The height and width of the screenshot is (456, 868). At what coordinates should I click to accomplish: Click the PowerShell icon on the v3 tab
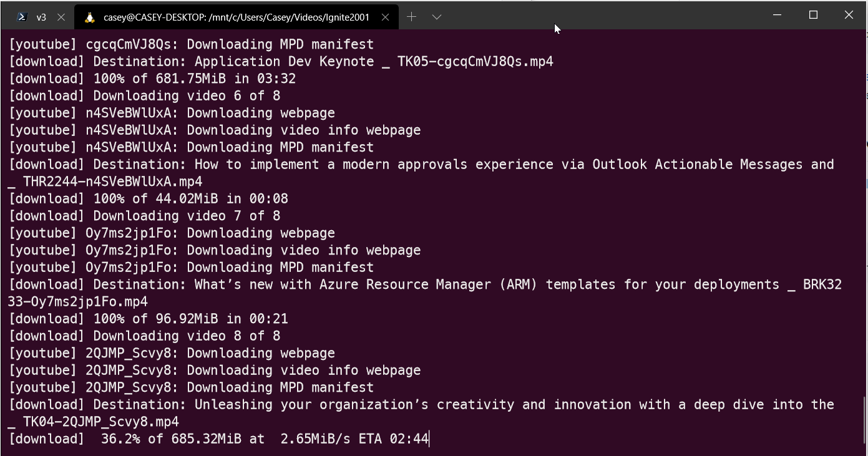[x=22, y=17]
